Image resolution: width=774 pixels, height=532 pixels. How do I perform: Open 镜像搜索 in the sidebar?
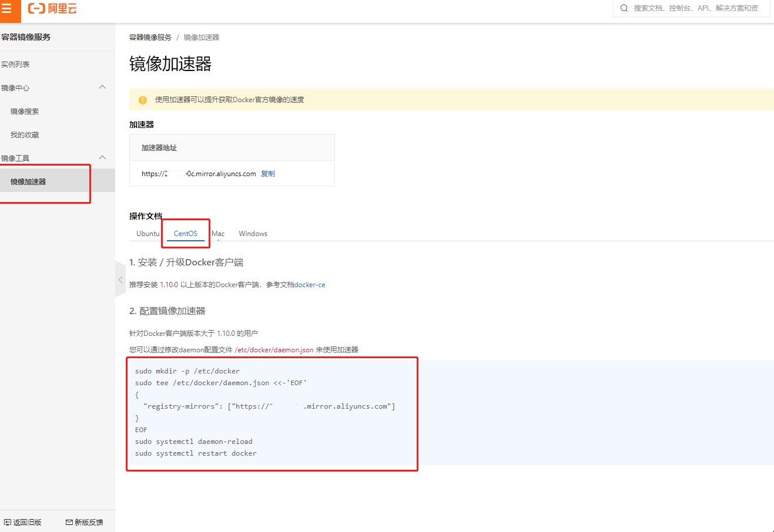tap(25, 112)
